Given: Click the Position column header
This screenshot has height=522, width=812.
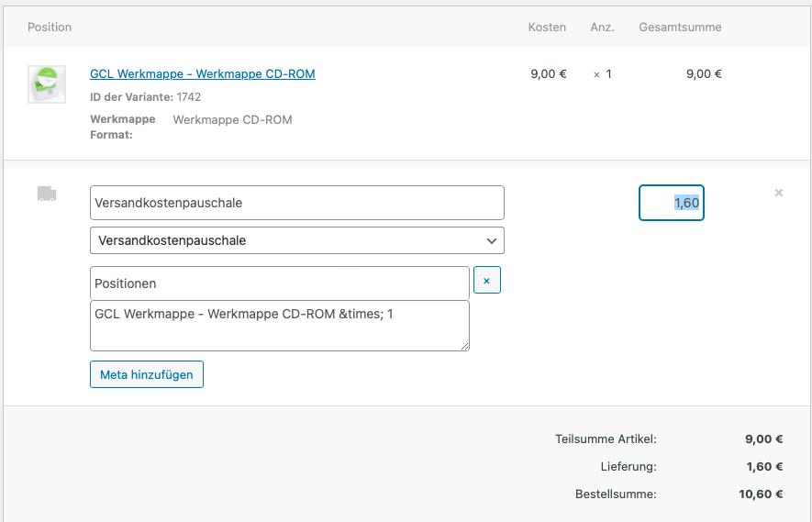Looking at the screenshot, I should [x=50, y=28].
